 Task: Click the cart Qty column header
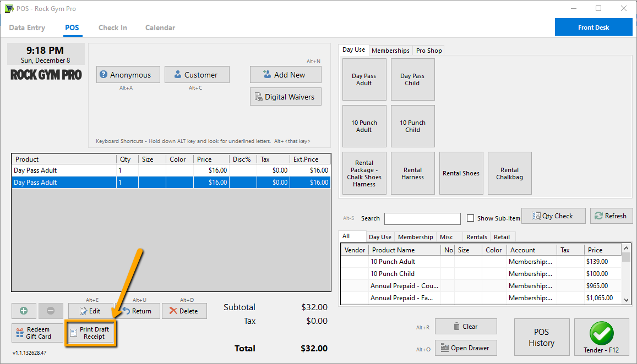pos(128,159)
